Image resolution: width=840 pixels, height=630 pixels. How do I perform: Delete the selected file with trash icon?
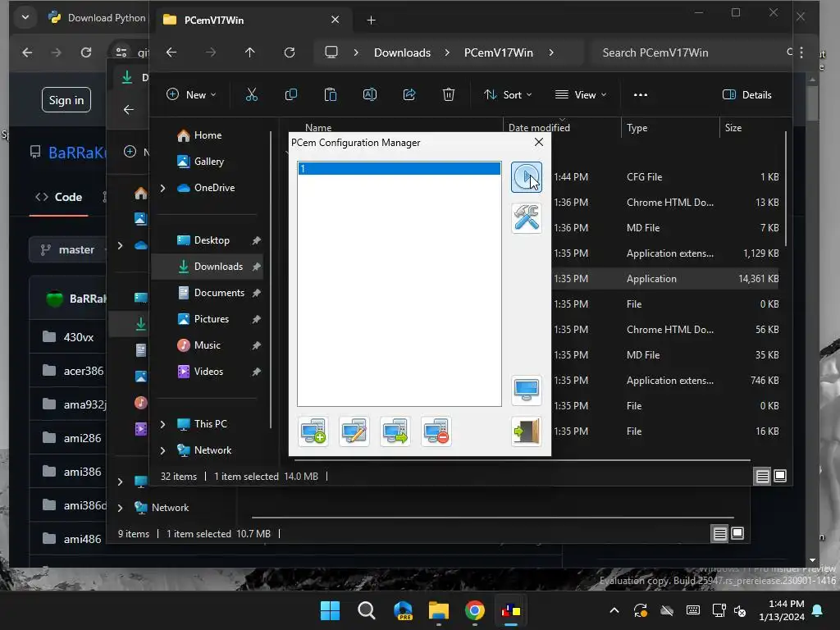pos(449,95)
